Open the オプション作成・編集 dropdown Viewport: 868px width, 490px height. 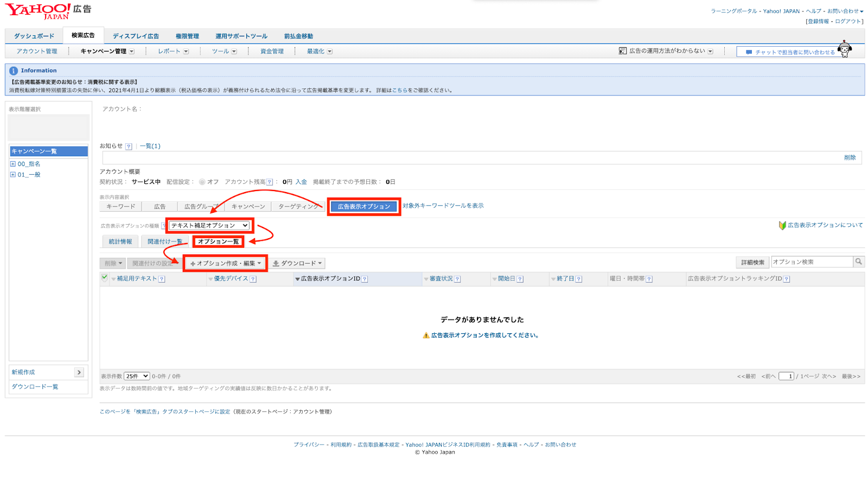tap(226, 263)
